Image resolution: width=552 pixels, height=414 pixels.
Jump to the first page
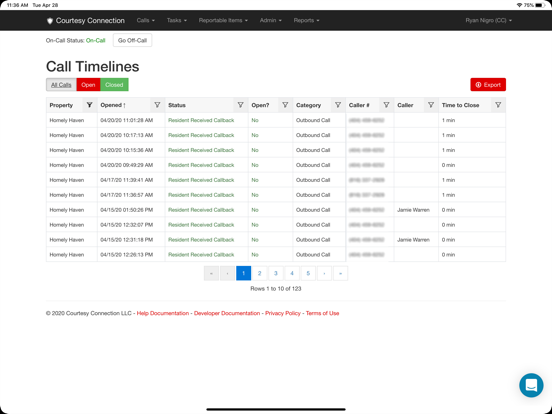coord(211,273)
